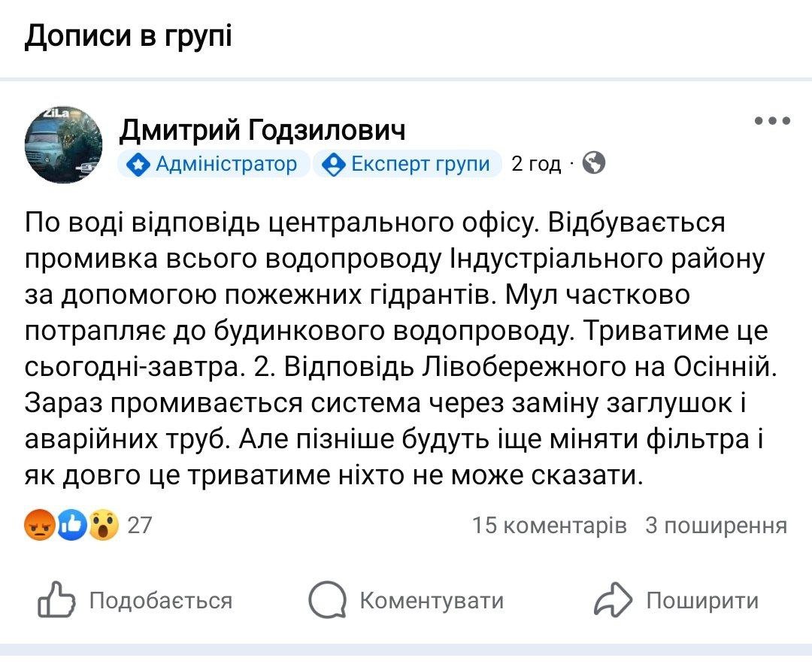812x667 pixels.
Task: Click the angry reaction emoji
Action: (40, 525)
